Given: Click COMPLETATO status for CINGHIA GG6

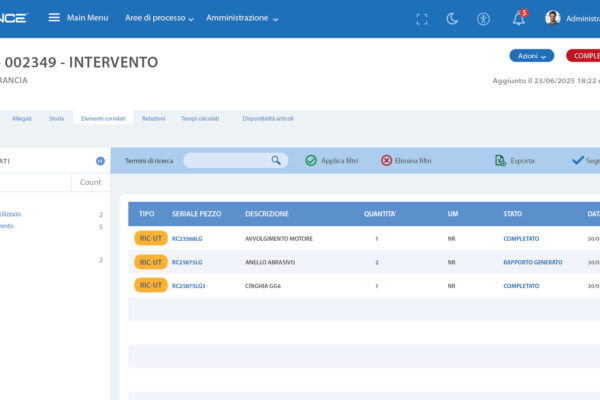Looking at the screenshot, I should (x=521, y=286).
